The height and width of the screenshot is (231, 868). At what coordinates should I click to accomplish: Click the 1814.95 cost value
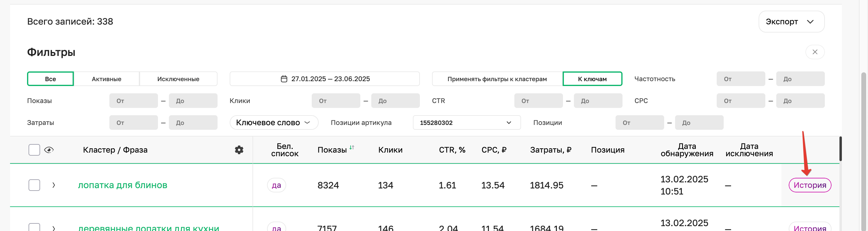547,185
